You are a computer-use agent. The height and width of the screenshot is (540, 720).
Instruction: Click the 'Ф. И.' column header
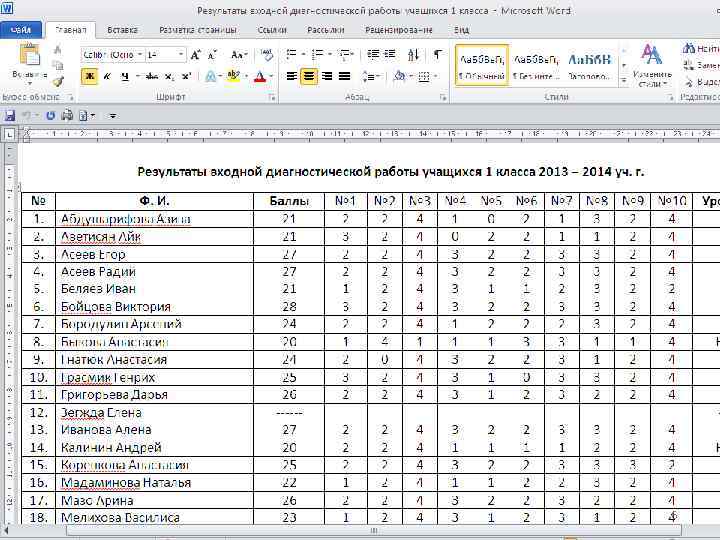154,201
